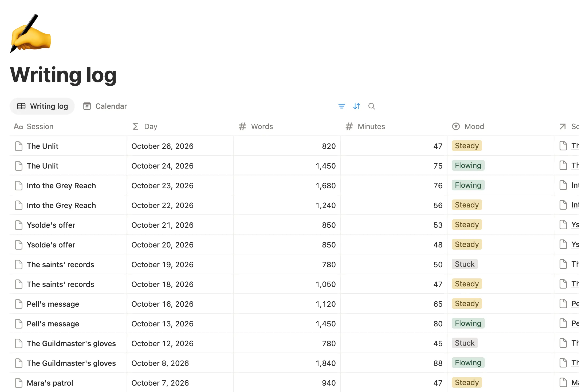The height and width of the screenshot is (392, 582).
Task: Select the 88 minutes cell
Action: (x=394, y=363)
